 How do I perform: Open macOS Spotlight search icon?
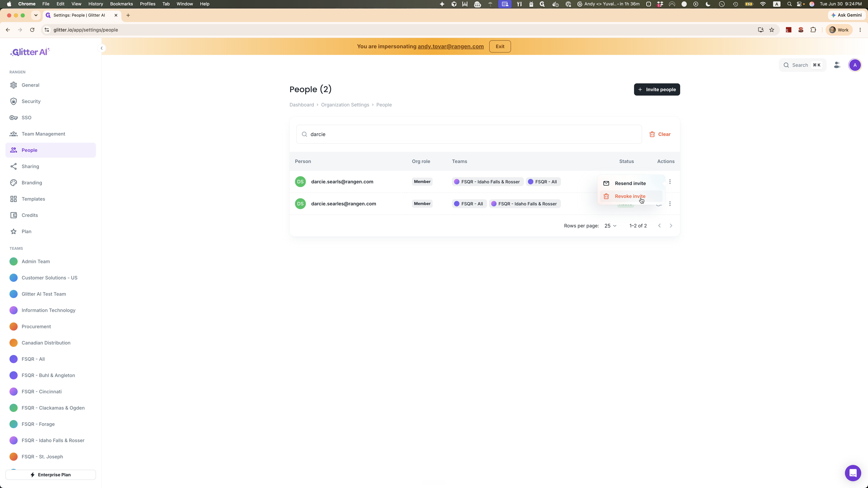[x=789, y=4]
